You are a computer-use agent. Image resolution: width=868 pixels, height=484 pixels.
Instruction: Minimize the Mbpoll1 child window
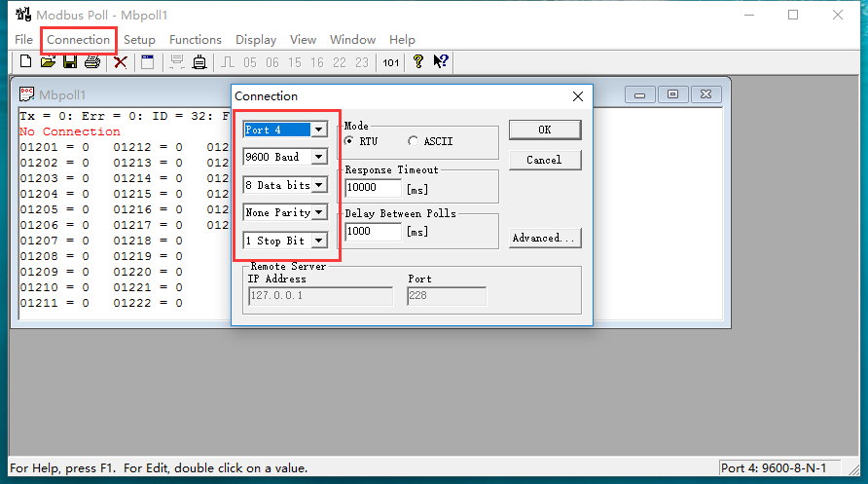(640, 94)
